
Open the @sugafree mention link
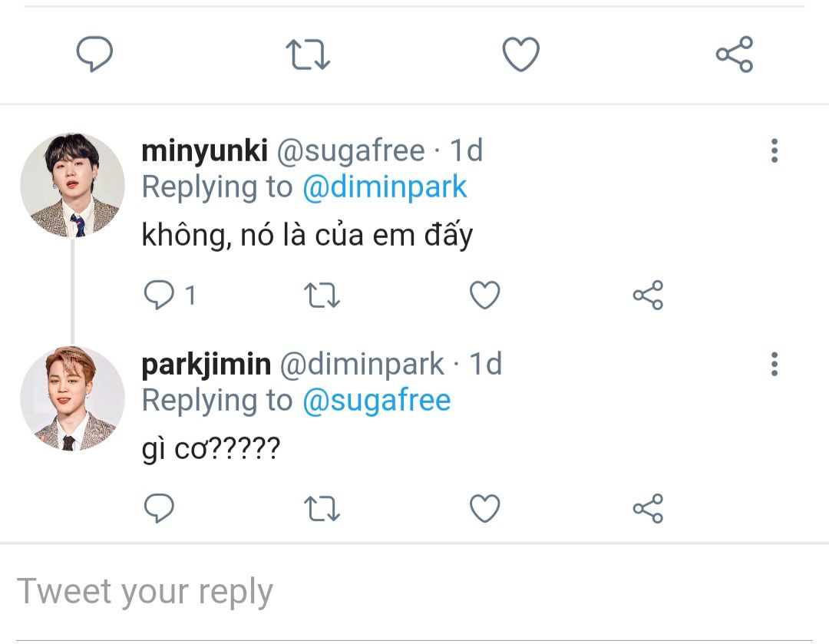tap(376, 400)
